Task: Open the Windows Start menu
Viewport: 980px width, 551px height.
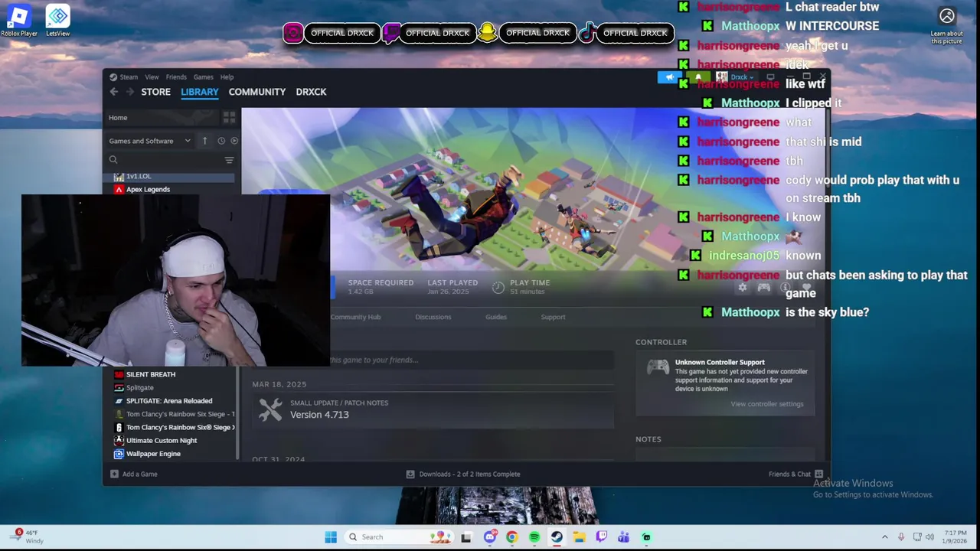Action: pyautogui.click(x=331, y=537)
